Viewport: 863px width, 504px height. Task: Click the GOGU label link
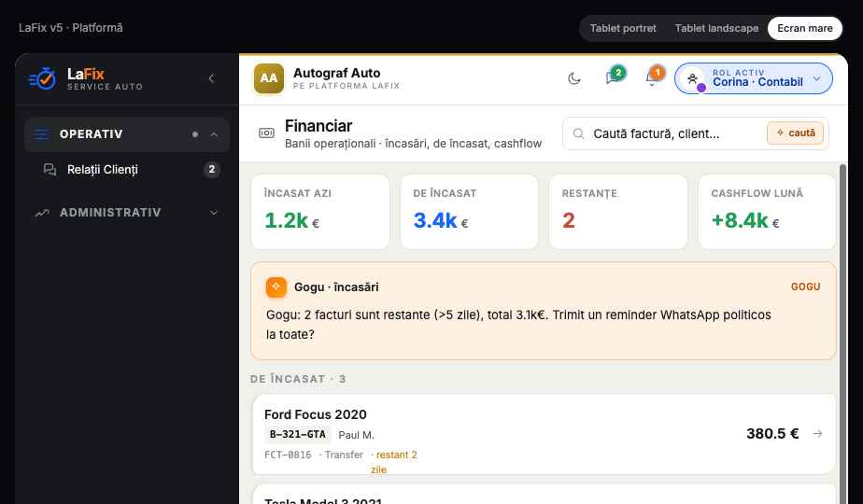pos(806,287)
